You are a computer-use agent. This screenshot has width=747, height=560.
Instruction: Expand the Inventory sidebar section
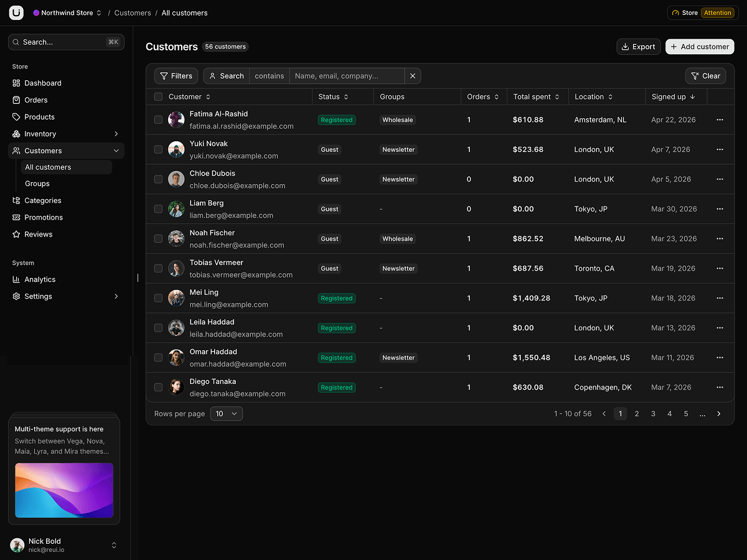(66, 134)
